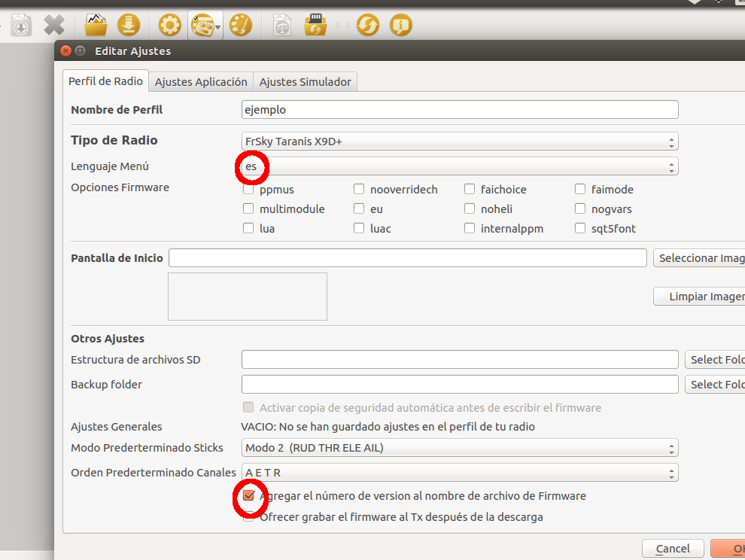Click the Pantalla de Inicio path field

tap(408, 257)
